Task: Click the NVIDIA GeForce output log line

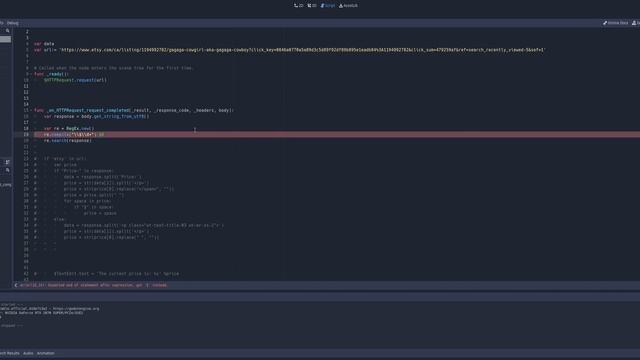Action: point(42,313)
